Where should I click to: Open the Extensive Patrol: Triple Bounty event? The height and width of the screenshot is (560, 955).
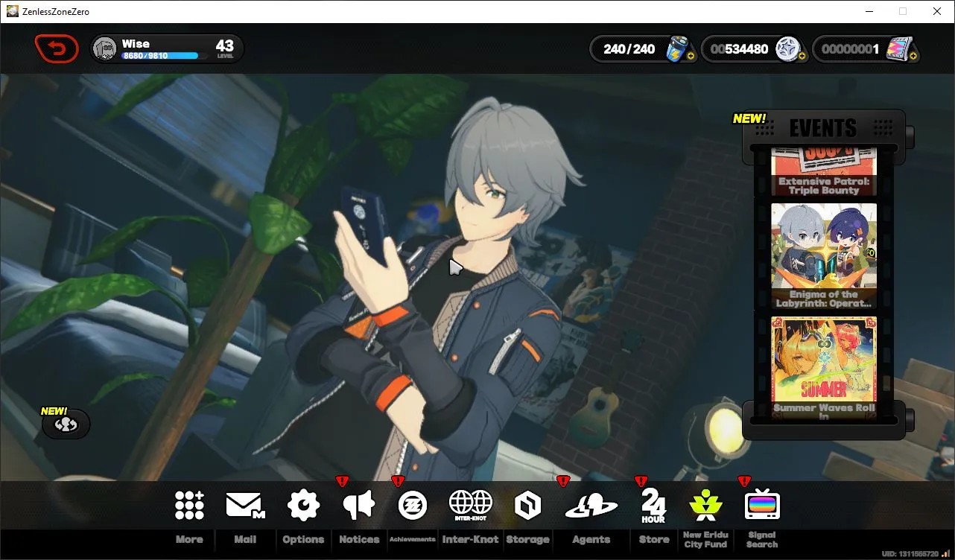click(x=824, y=172)
